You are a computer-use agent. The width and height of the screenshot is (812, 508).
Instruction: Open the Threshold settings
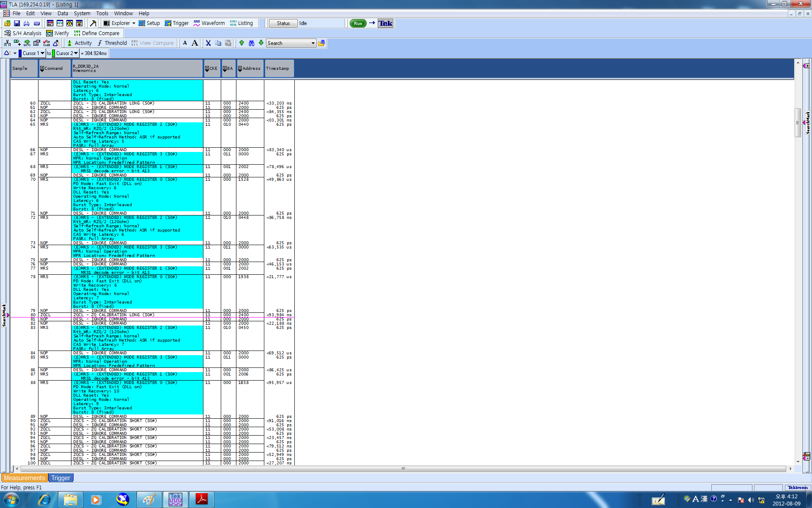click(x=112, y=43)
